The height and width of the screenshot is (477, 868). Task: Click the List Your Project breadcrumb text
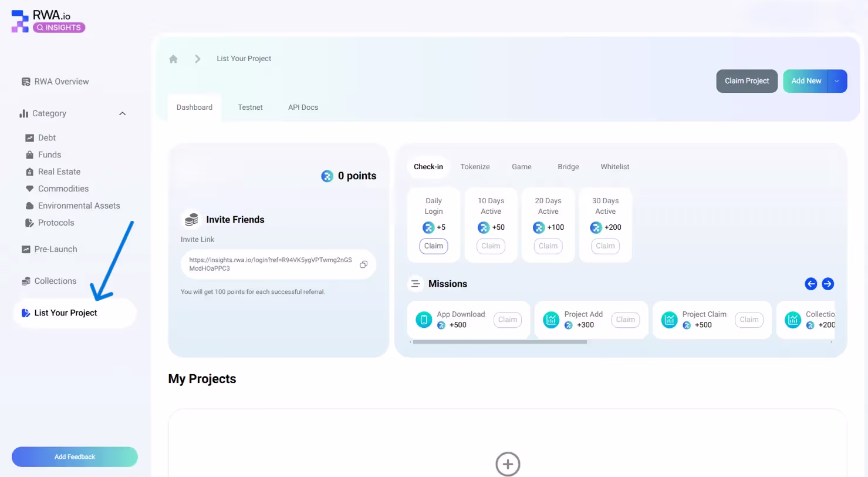coord(244,59)
